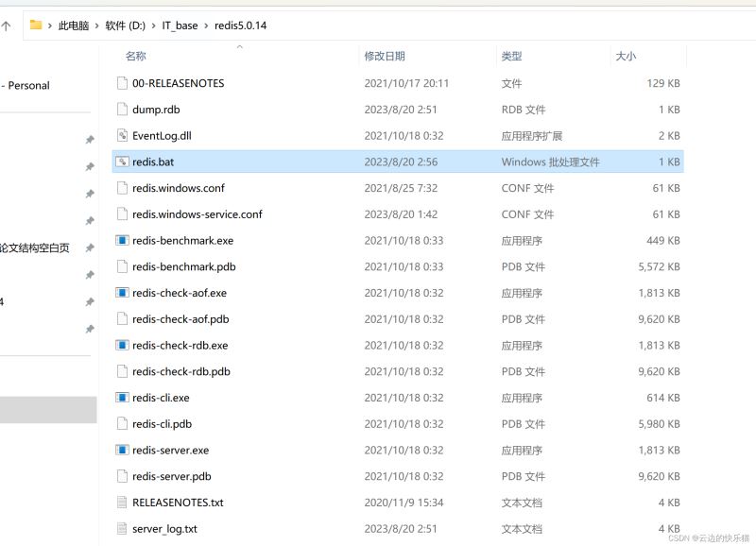Expand the chevron after 此电脑 in path

click(x=96, y=26)
